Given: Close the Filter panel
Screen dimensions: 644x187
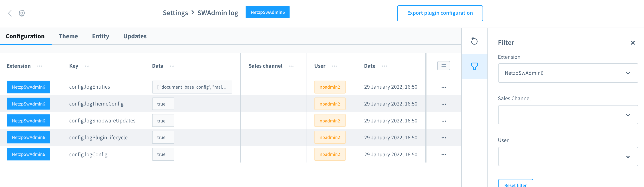Looking at the screenshot, I should coord(633,43).
